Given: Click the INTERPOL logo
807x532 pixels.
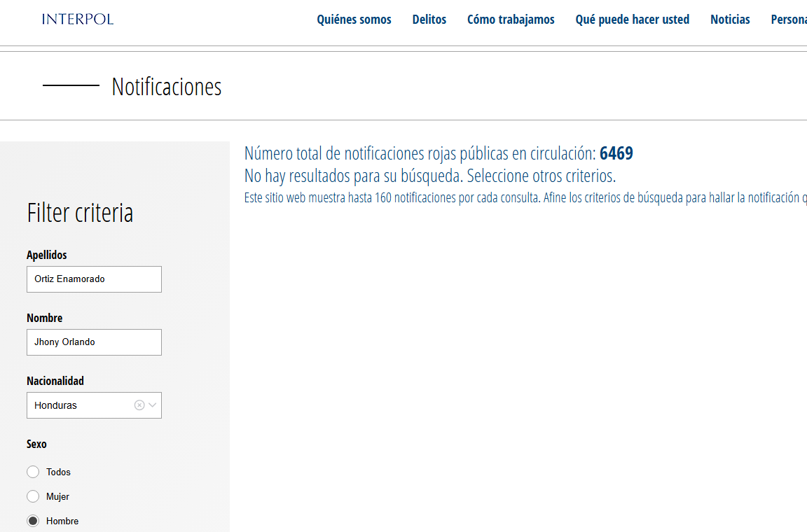Looking at the screenshot, I should pos(78,19).
